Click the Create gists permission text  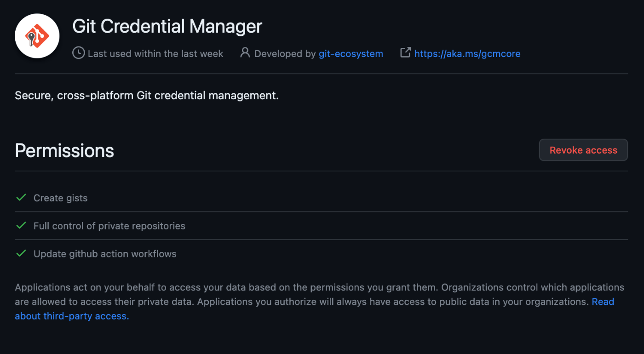60,198
